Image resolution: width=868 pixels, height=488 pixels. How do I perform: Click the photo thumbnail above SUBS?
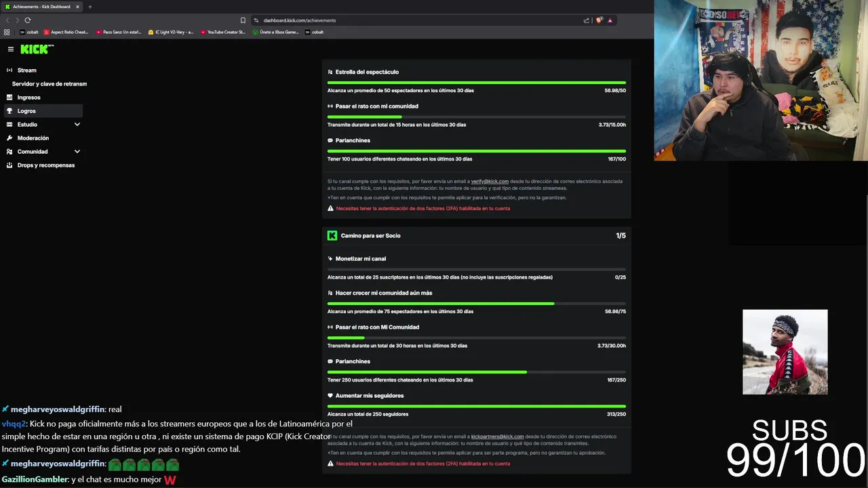tap(785, 352)
